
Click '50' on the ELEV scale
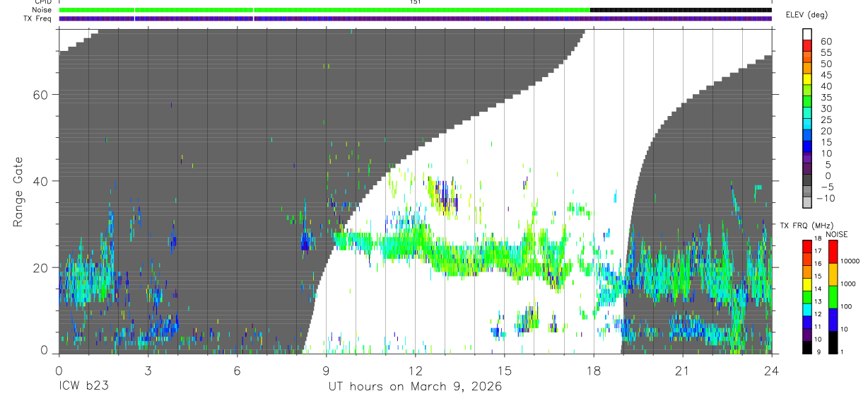pyautogui.click(x=826, y=64)
